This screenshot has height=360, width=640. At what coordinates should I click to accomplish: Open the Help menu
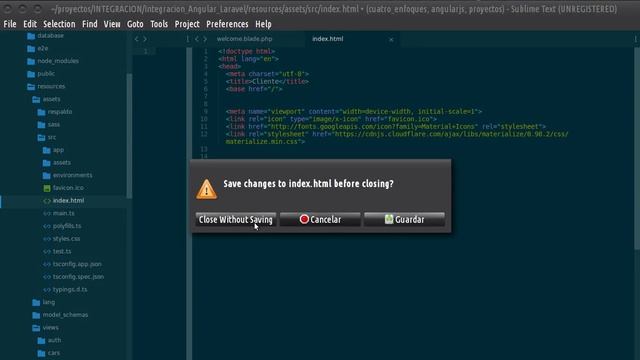[263, 24]
